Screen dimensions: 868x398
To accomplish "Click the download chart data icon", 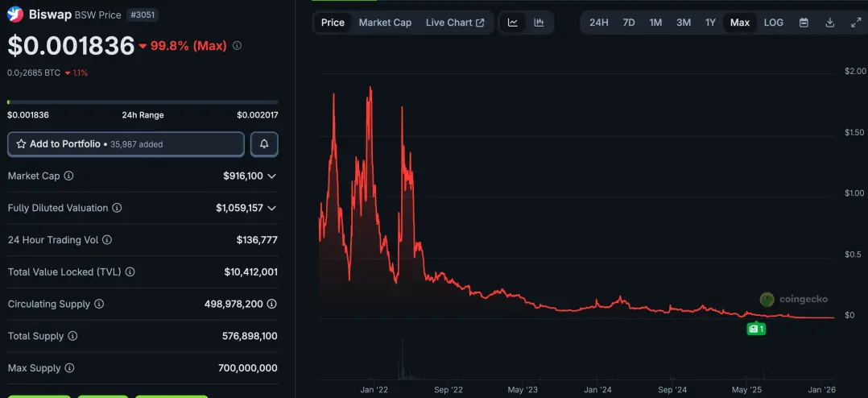I will (830, 23).
